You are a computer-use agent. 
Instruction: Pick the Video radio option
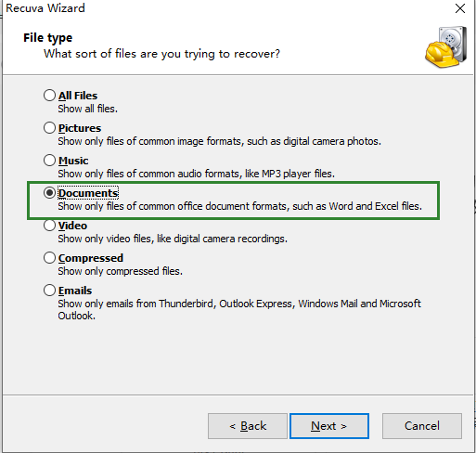tap(49, 226)
